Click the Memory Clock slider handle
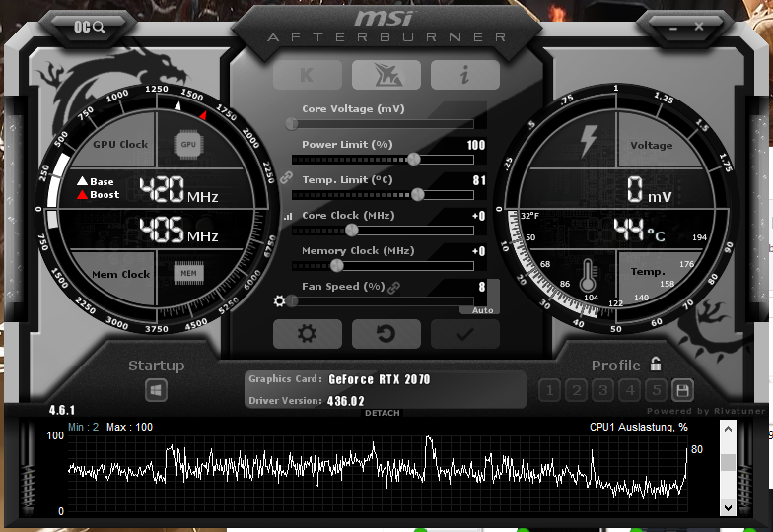Viewport: 773px width, 532px height. 337,266
